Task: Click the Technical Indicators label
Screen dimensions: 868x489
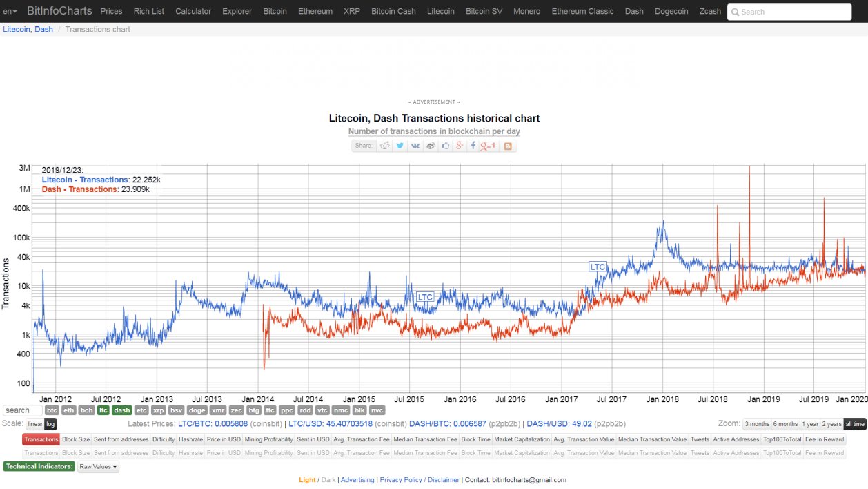Action: (39, 466)
